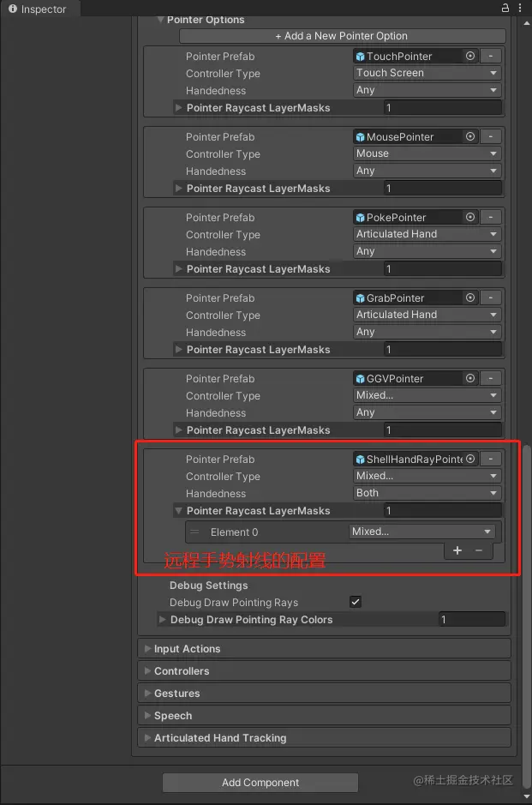Open object picker for GGVPointer prefab
This screenshot has height=805, width=532.
(x=470, y=378)
